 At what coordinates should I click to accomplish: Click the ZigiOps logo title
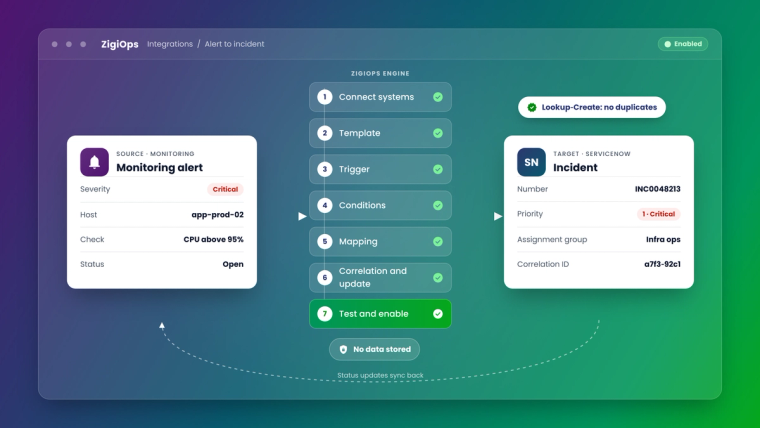click(x=120, y=44)
